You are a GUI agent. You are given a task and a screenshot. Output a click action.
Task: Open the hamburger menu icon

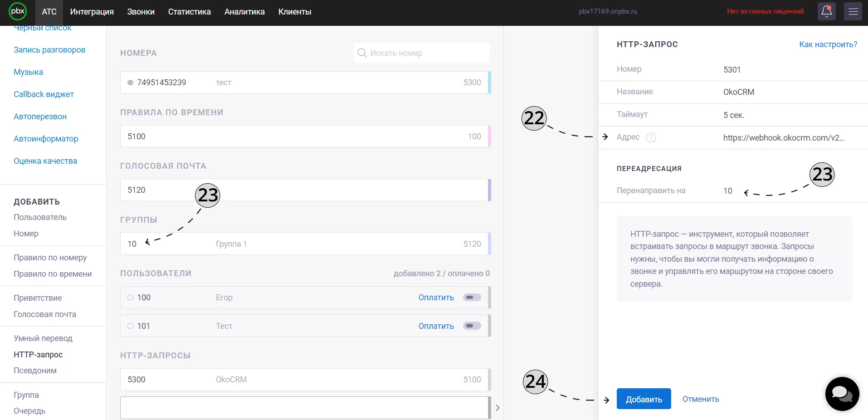(853, 11)
